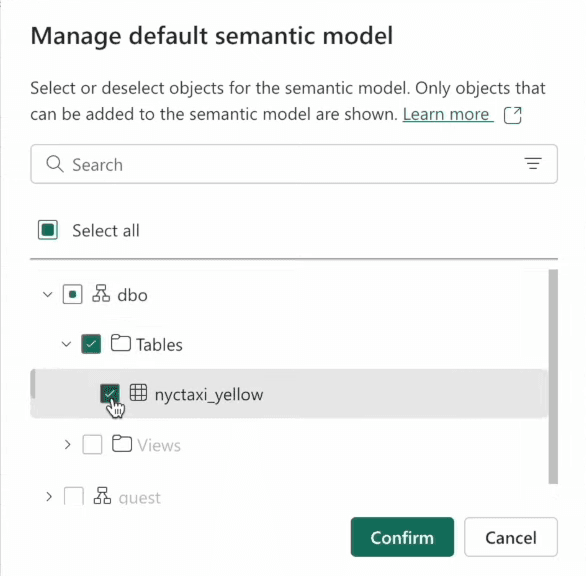
Task: Click the external link icon beside Learn more
Action: click(513, 115)
